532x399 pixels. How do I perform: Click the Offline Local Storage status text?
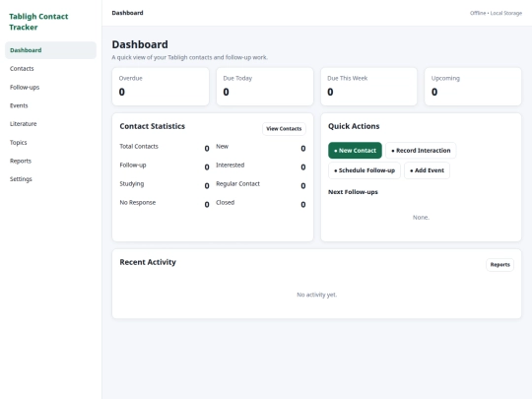(496, 13)
